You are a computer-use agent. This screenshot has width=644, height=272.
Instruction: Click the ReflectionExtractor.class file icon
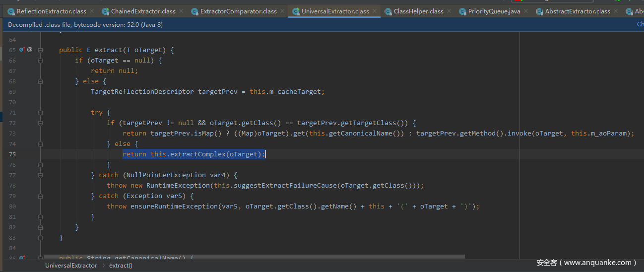click(11, 11)
